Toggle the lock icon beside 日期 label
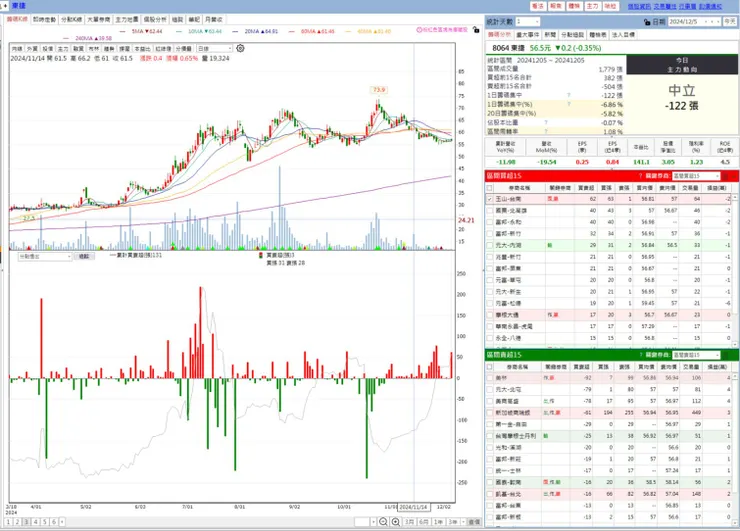740x531 pixels. (647, 22)
